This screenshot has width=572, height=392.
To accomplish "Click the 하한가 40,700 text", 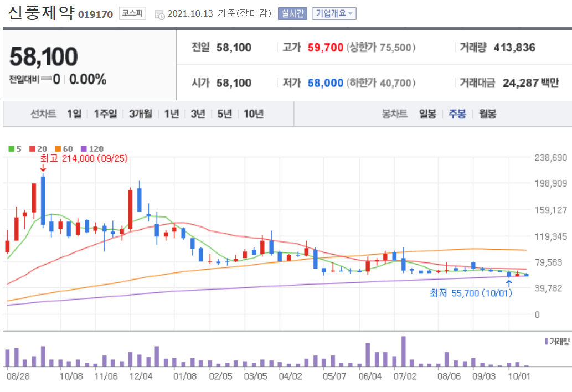I will tap(381, 83).
